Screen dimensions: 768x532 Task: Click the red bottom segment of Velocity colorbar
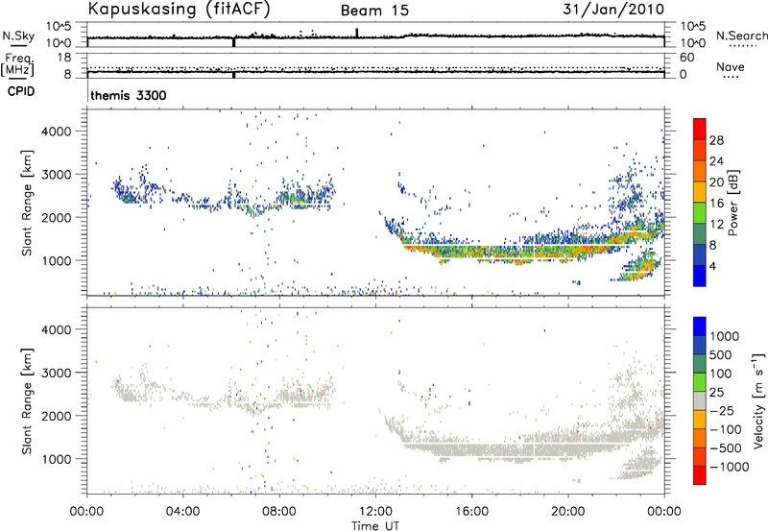[x=700, y=475]
